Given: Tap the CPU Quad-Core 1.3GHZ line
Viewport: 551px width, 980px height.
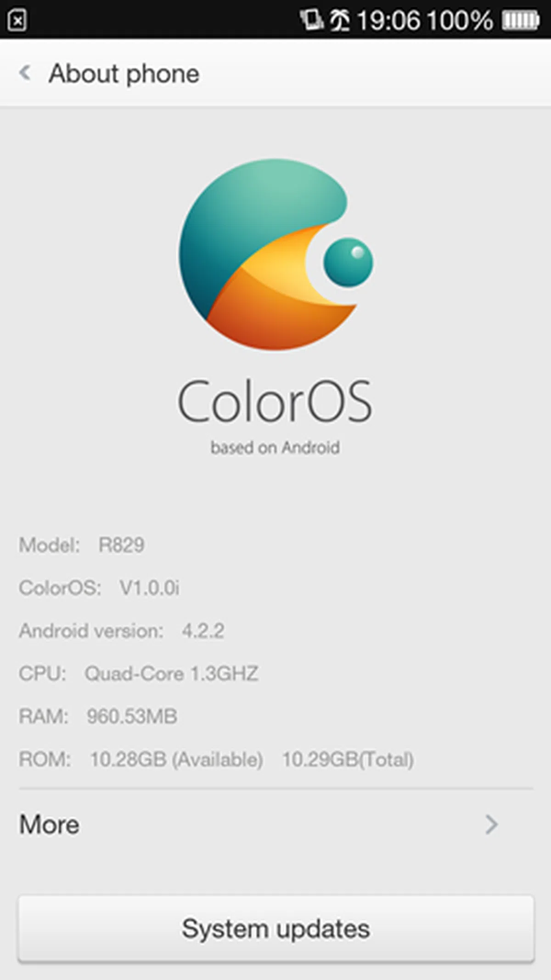Looking at the screenshot, I should pyautogui.click(x=138, y=673).
